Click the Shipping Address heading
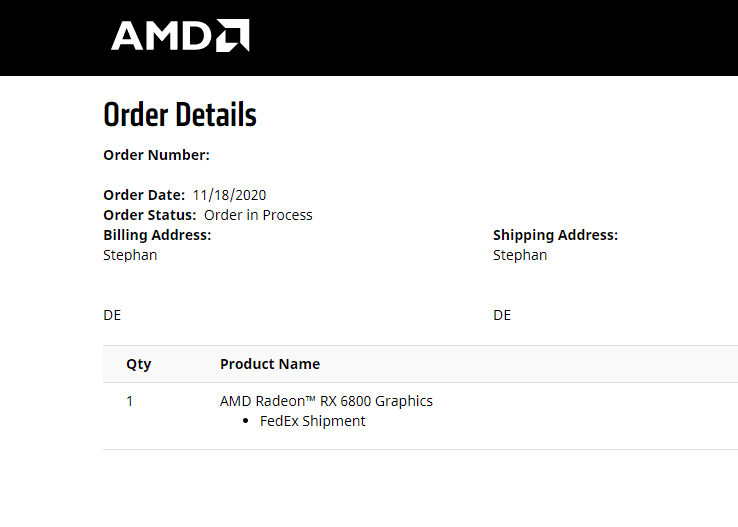 [555, 235]
